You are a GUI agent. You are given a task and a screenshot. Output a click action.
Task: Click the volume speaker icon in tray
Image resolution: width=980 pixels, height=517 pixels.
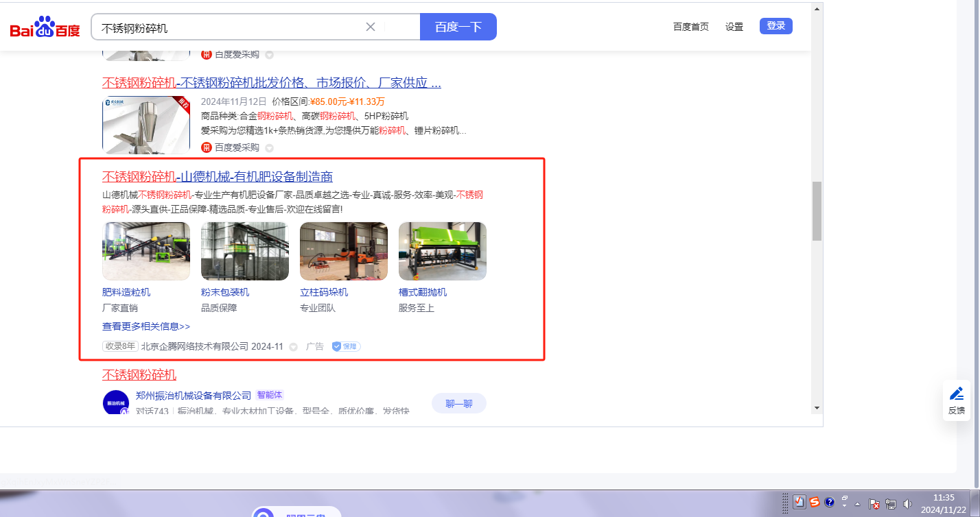point(908,504)
